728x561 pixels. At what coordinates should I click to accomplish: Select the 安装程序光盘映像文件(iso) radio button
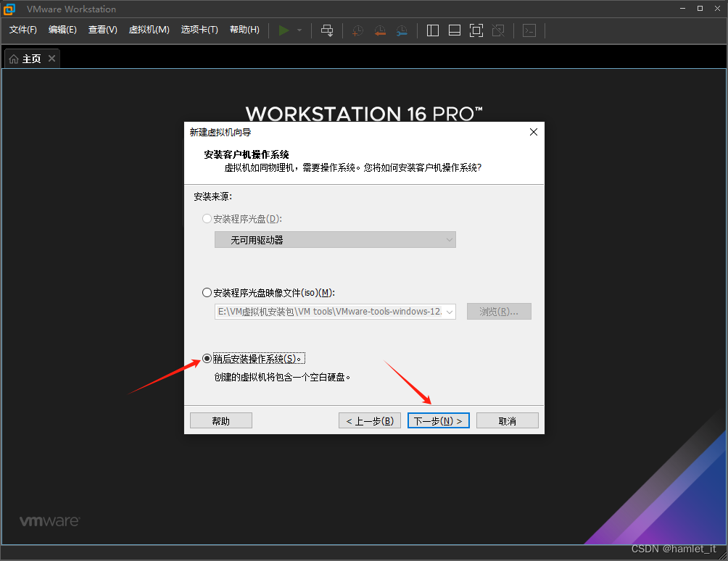tap(207, 293)
